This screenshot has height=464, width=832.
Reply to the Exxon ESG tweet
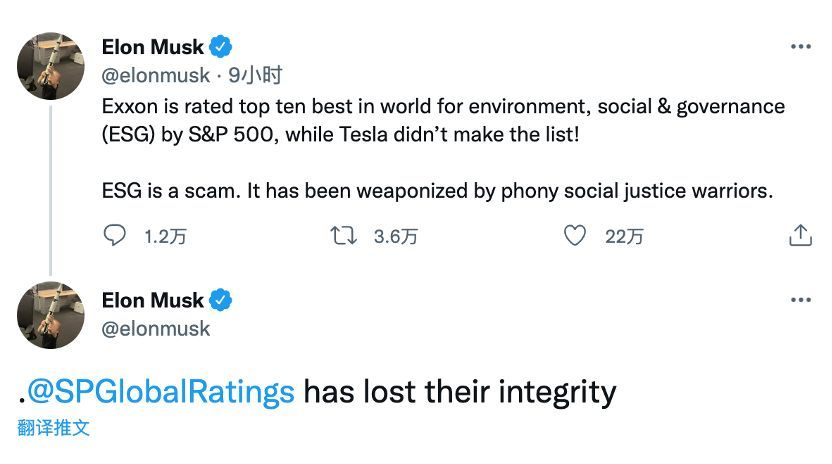tap(115, 236)
